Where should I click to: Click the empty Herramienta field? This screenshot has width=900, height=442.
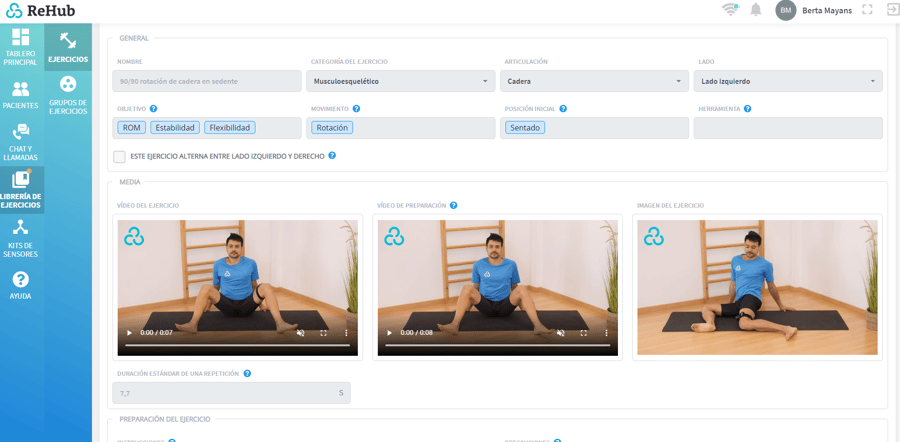point(788,128)
